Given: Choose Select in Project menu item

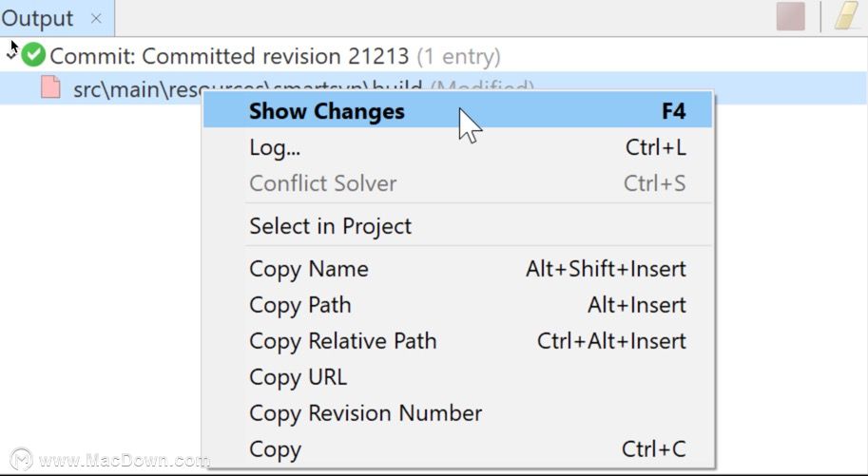Looking at the screenshot, I should 330,226.
